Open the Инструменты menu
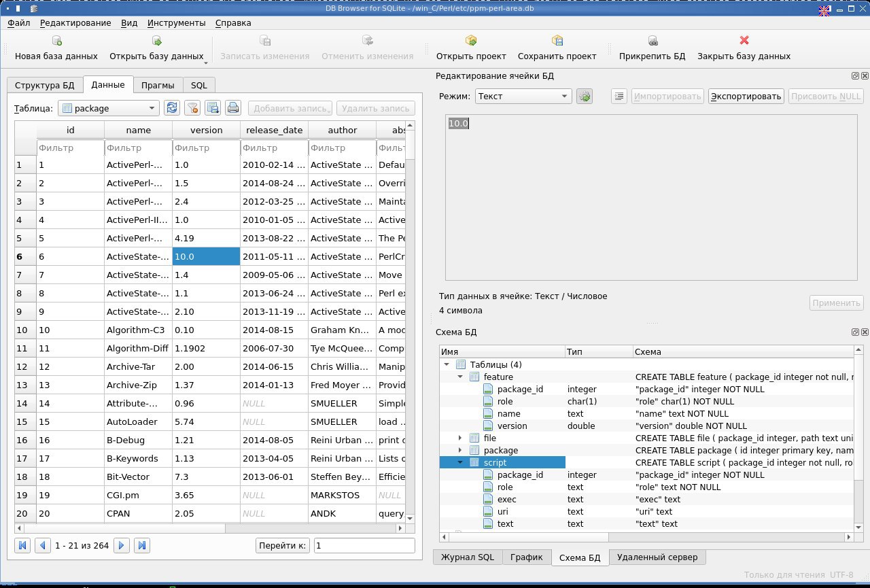The image size is (870, 588). [x=177, y=22]
